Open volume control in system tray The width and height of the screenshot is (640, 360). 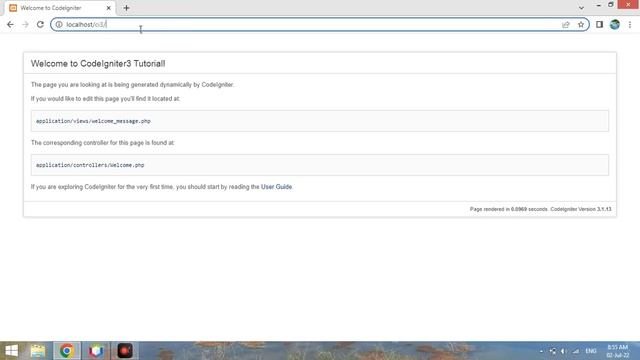coord(563,351)
